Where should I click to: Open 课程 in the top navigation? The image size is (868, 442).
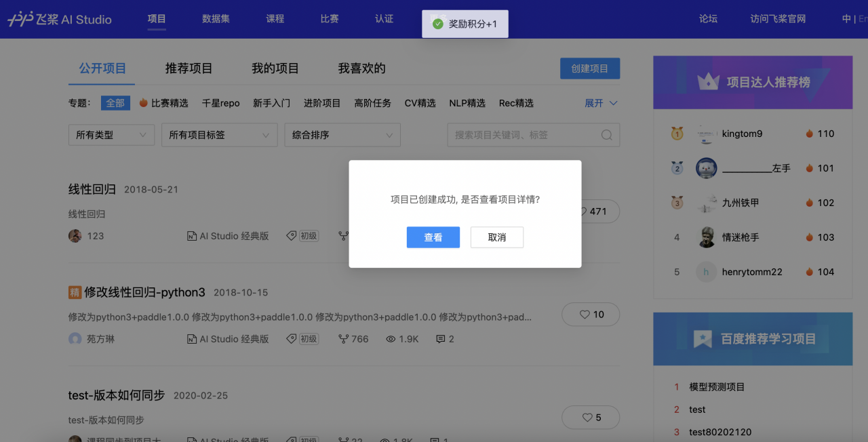(x=275, y=19)
